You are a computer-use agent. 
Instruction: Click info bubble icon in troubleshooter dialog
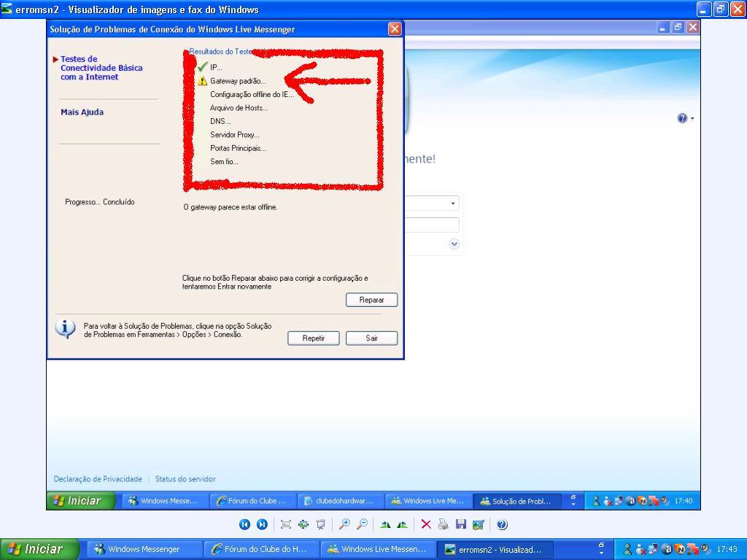(65, 329)
